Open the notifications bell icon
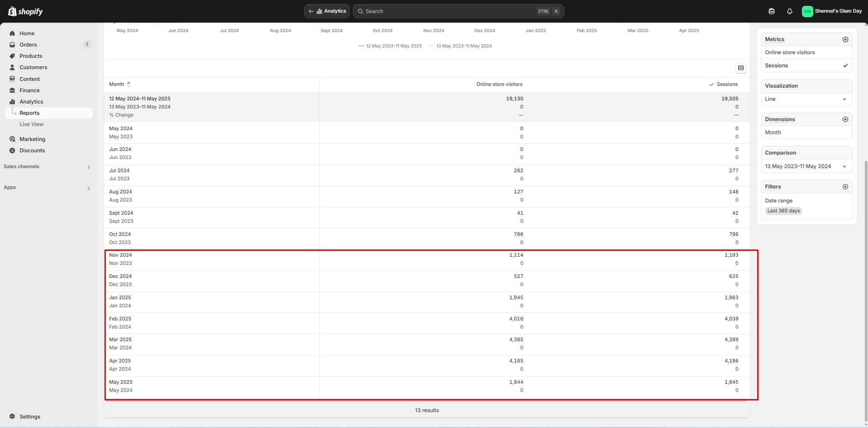The height and width of the screenshot is (428, 868). coord(789,11)
